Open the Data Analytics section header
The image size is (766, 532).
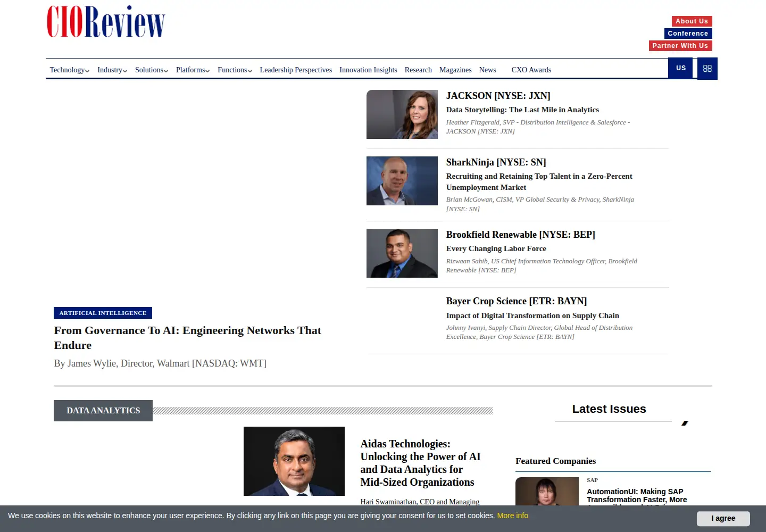pyautogui.click(x=103, y=411)
